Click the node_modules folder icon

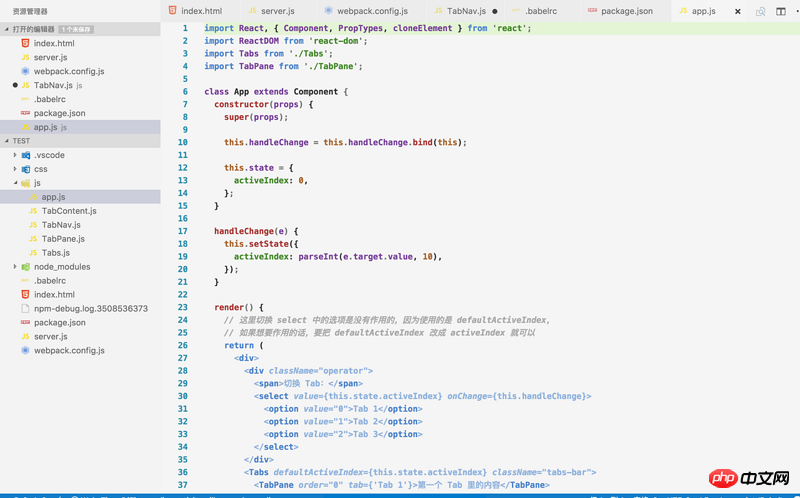pos(26,267)
